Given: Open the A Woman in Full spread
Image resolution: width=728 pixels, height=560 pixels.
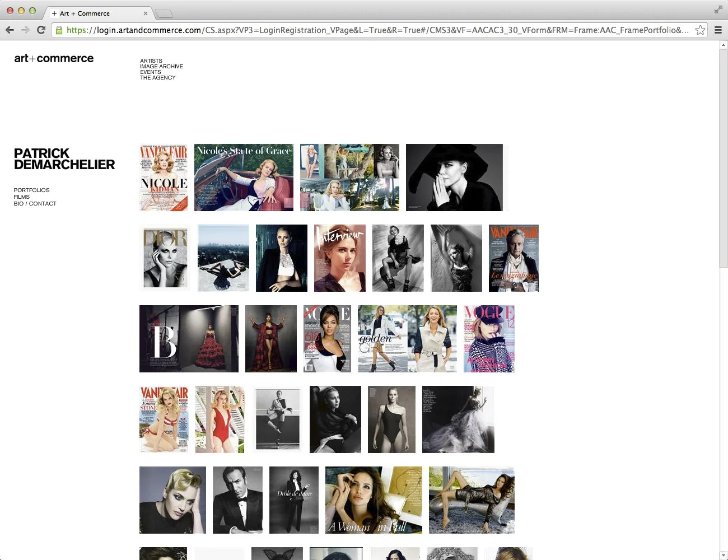Looking at the screenshot, I should pyautogui.click(x=374, y=500).
